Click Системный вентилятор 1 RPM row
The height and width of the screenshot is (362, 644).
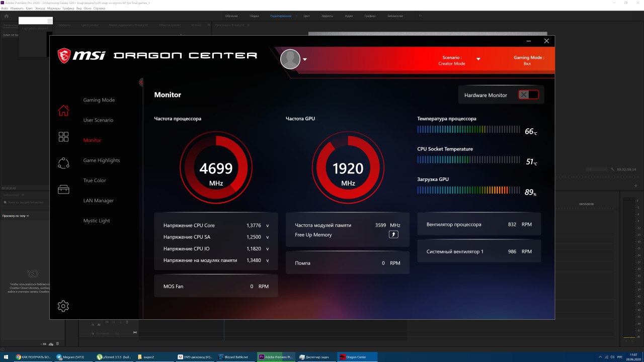point(479,251)
